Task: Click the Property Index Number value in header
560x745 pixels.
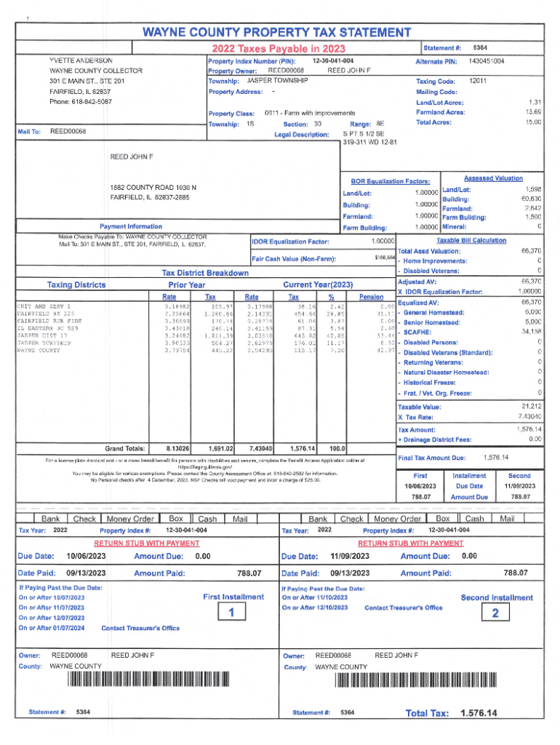Action: [x=332, y=61]
